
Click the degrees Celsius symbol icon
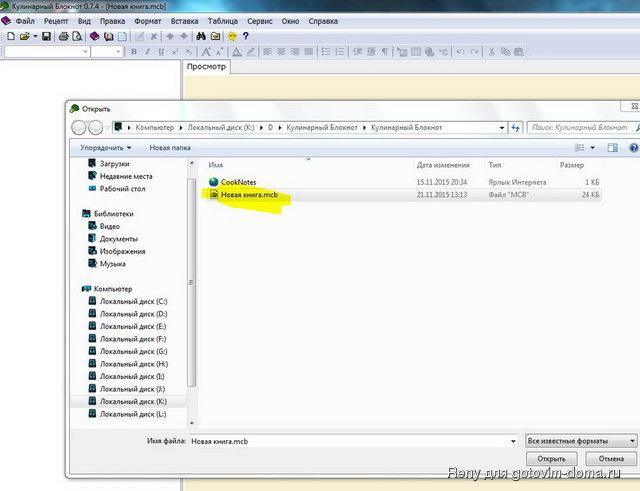443,52
